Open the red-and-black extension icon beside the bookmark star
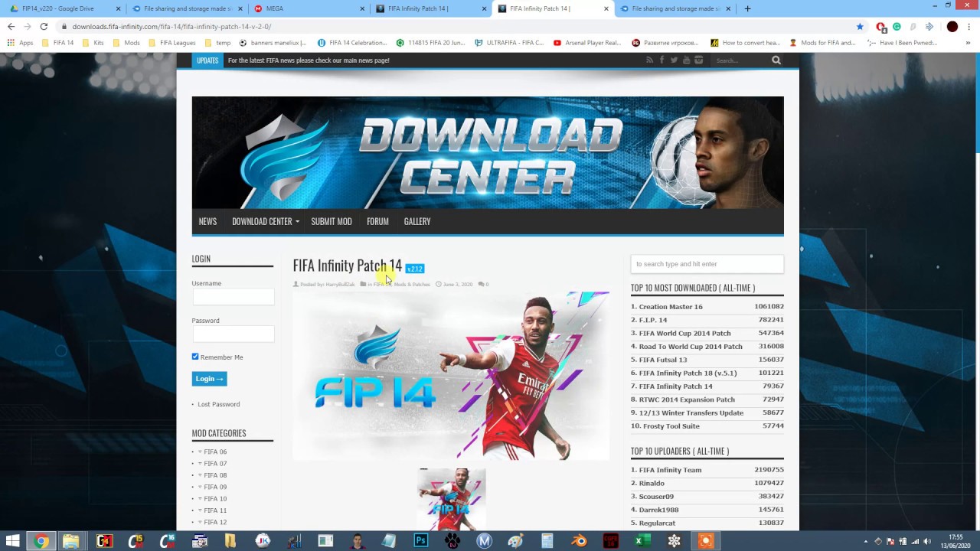 pos(881,26)
